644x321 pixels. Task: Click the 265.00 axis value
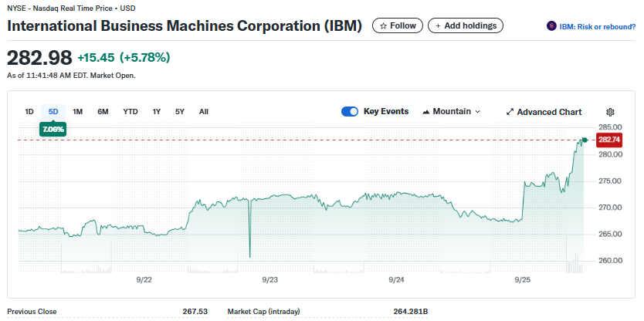611,234
